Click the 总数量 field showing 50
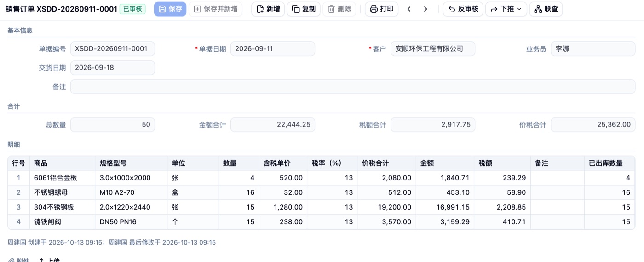This screenshot has width=644, height=262. click(112, 125)
